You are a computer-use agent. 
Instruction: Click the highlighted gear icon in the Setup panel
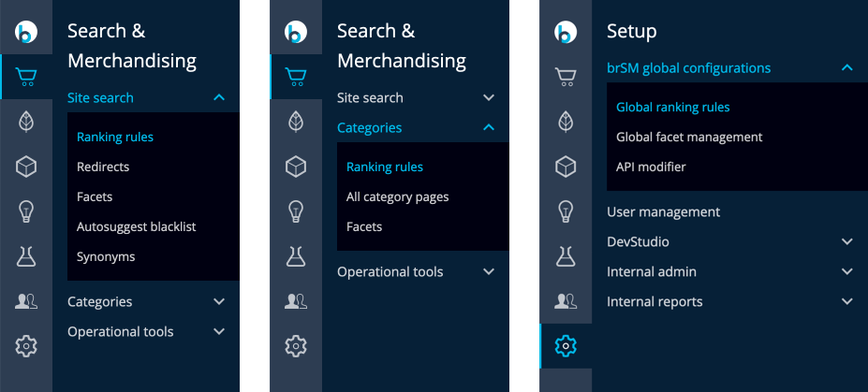[x=566, y=346]
